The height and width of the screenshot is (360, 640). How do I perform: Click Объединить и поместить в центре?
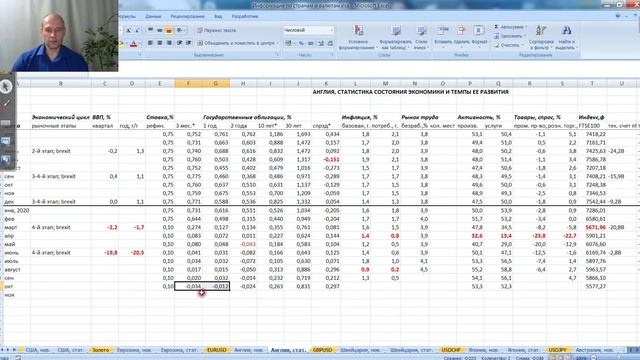(236, 43)
